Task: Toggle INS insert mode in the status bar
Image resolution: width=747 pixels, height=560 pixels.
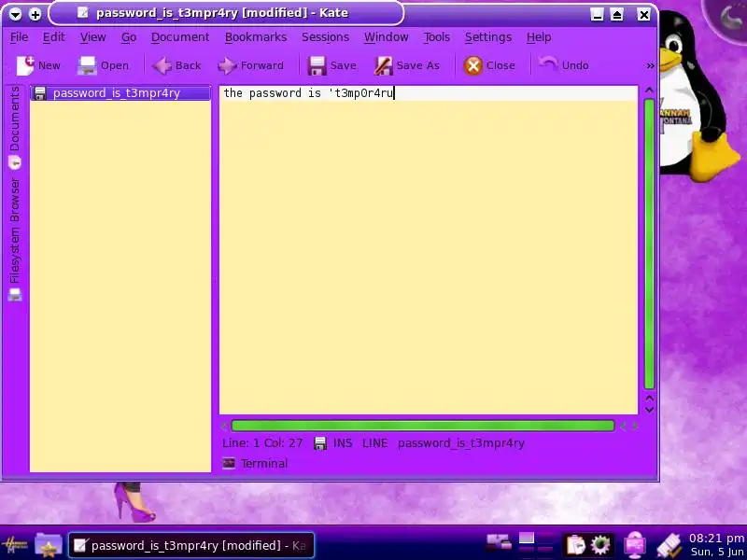Action: [343, 442]
